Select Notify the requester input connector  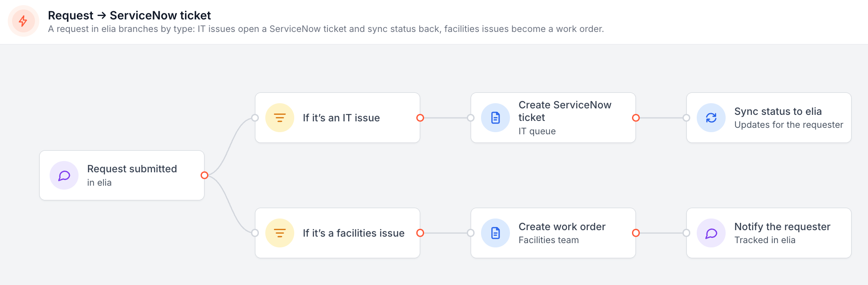pos(686,233)
